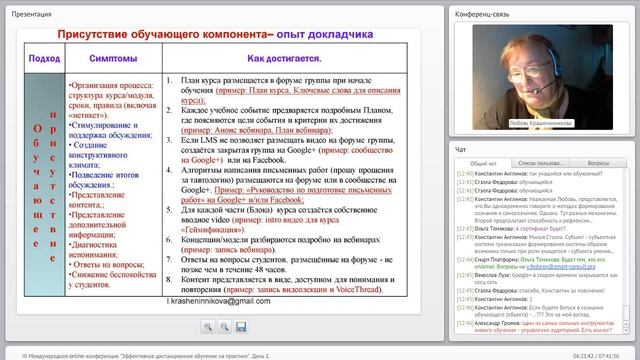Click the save floppy disk icon under the slide

pos(241,327)
